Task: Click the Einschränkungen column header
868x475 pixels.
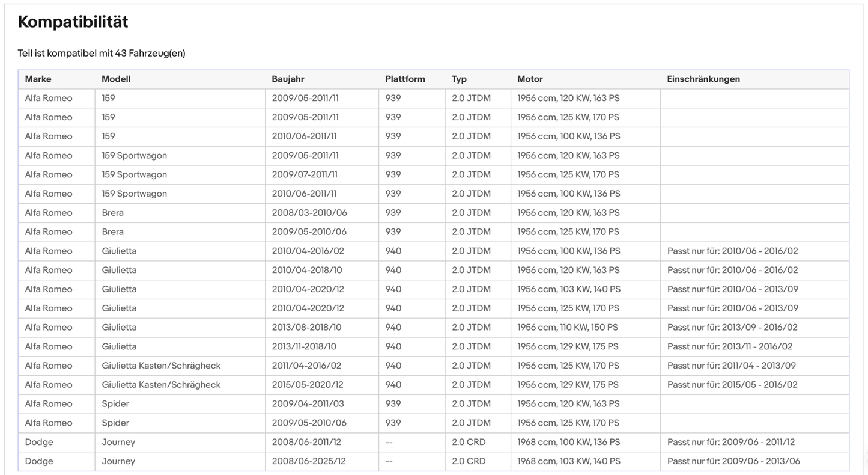Action: [x=703, y=79]
